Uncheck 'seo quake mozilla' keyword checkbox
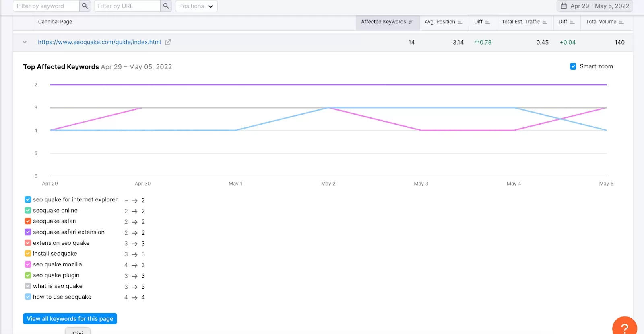The width and height of the screenshot is (644, 334). 28,264
